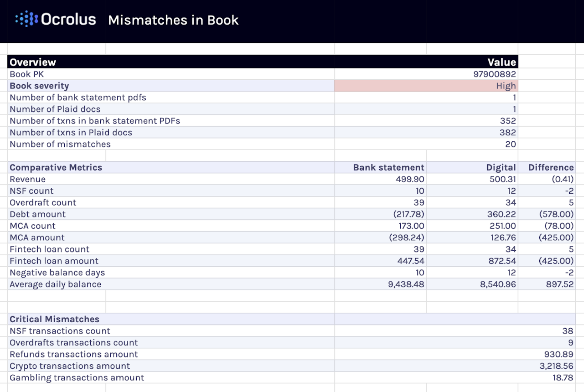Click the Value column header
Screen dimensions: 584x392
502,62
